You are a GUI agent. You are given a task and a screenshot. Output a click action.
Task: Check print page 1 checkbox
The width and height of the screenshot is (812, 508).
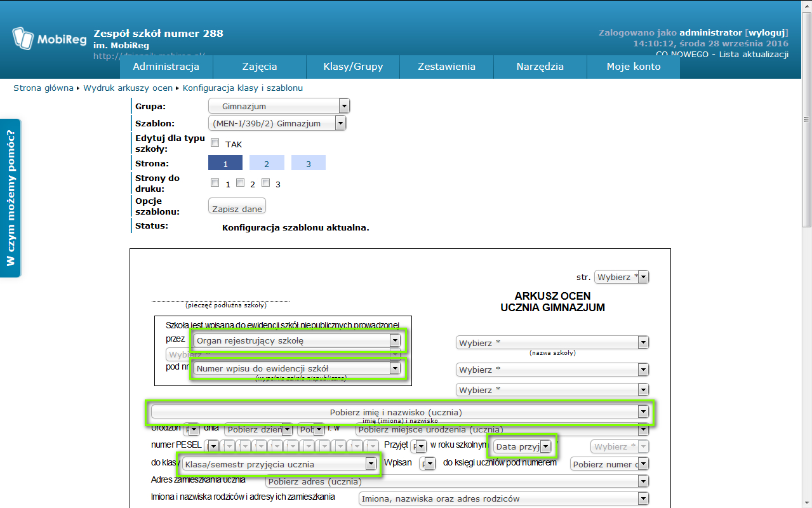tap(215, 183)
